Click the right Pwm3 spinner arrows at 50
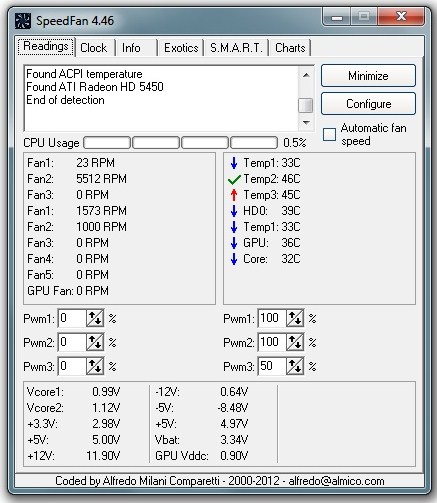437x503 pixels. click(295, 366)
